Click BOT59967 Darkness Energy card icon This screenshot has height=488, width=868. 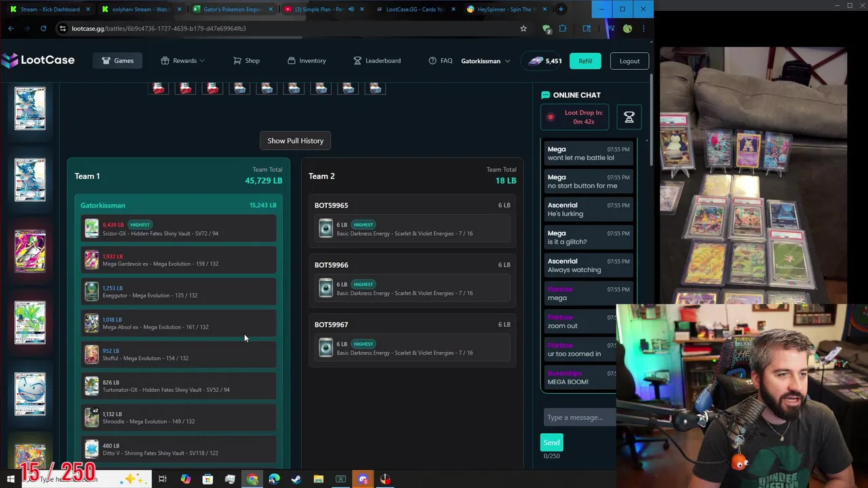[x=325, y=348]
